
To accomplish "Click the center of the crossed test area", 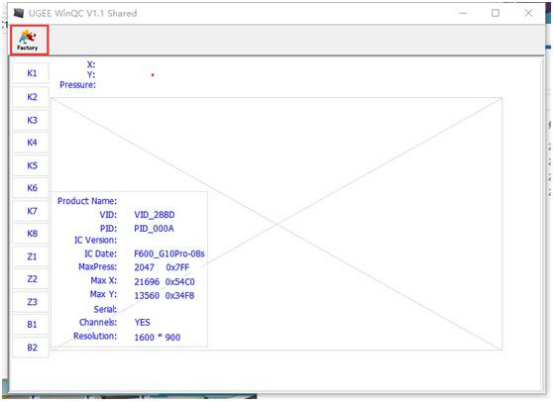I will [x=277, y=224].
